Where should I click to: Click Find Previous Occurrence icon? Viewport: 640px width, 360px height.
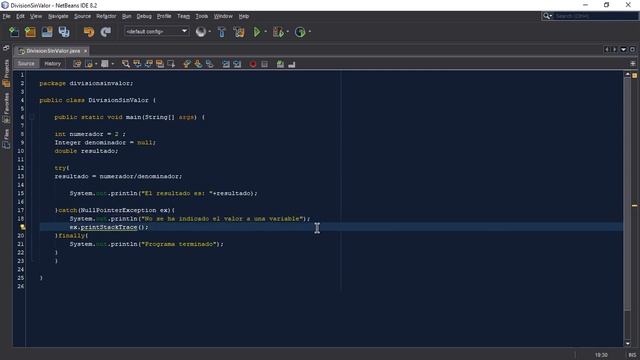pyautogui.click(x=137, y=64)
